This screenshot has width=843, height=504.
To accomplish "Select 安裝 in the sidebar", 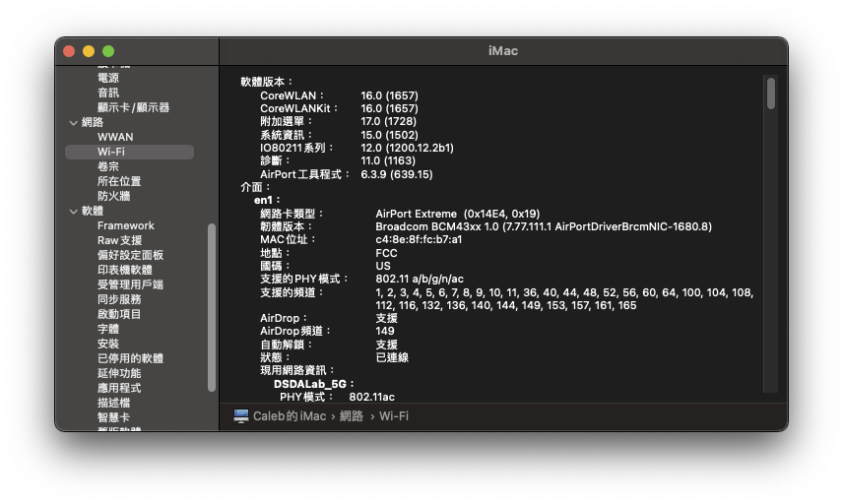I will (x=108, y=344).
